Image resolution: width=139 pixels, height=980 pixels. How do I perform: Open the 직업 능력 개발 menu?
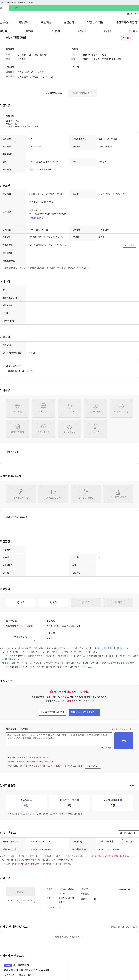point(95,22)
